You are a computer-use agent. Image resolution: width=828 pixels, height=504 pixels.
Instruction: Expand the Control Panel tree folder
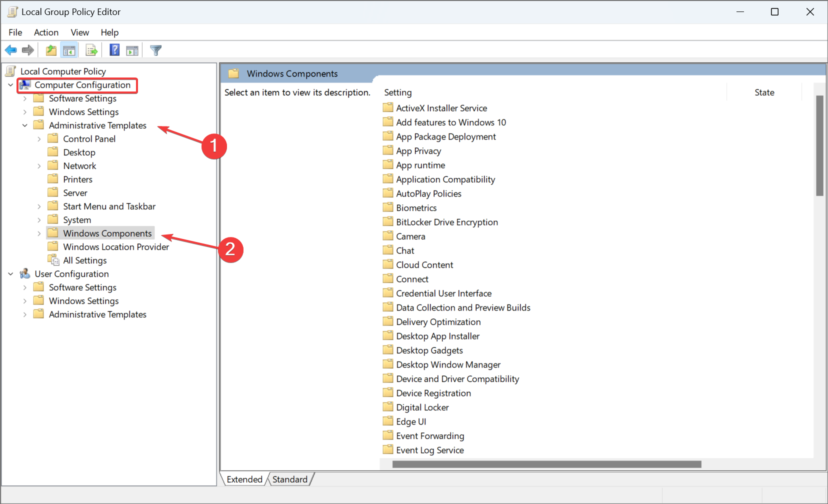point(39,139)
